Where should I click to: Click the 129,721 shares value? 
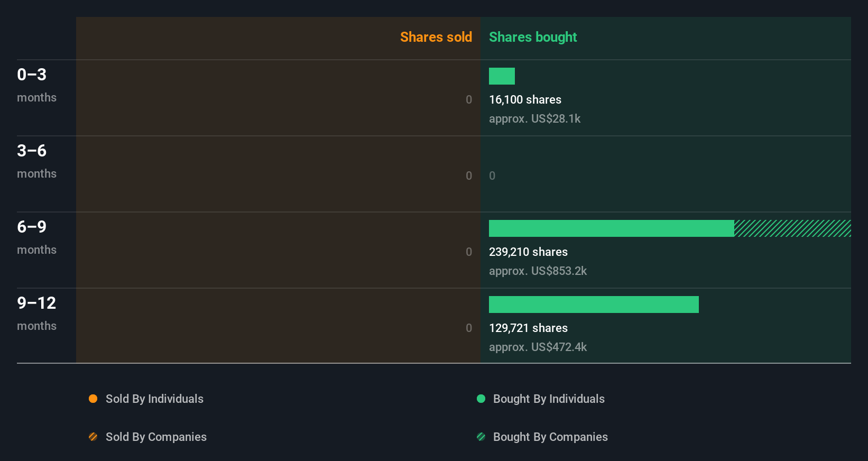click(x=528, y=328)
